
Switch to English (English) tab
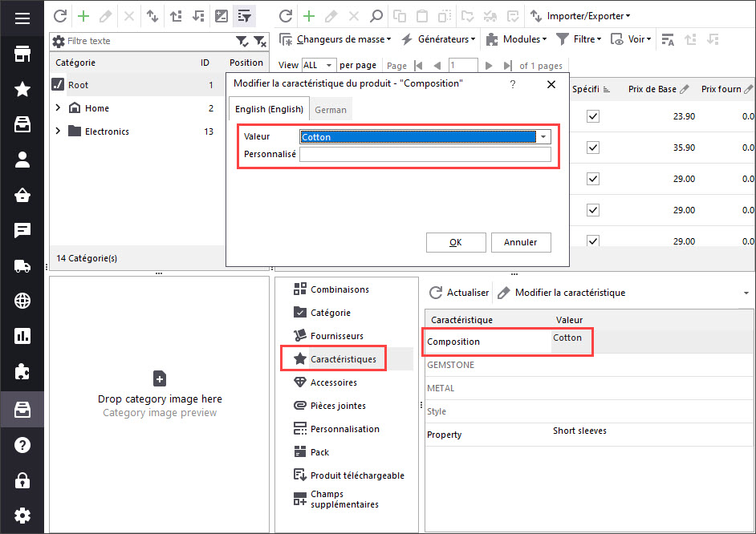coord(269,109)
